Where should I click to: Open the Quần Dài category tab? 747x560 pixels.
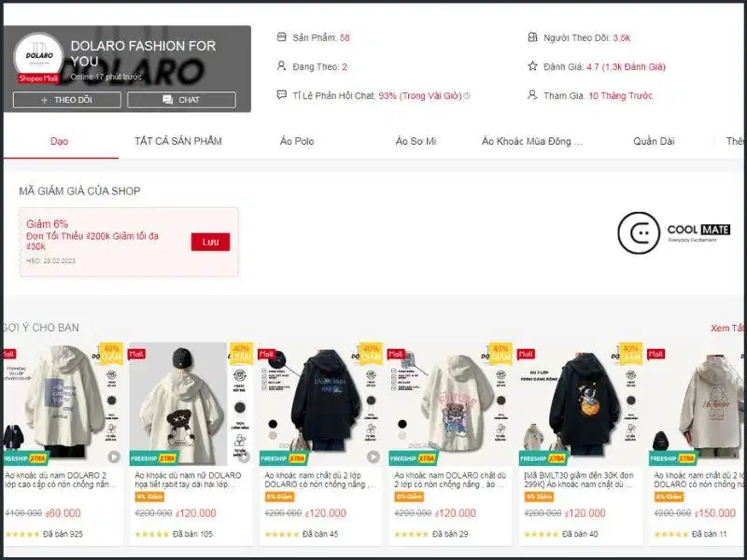(x=654, y=141)
